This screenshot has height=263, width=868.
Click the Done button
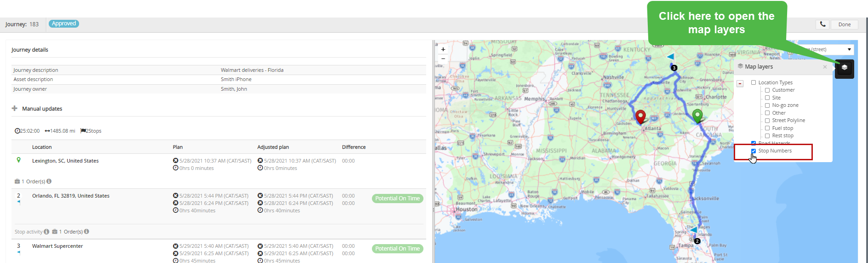pos(844,24)
